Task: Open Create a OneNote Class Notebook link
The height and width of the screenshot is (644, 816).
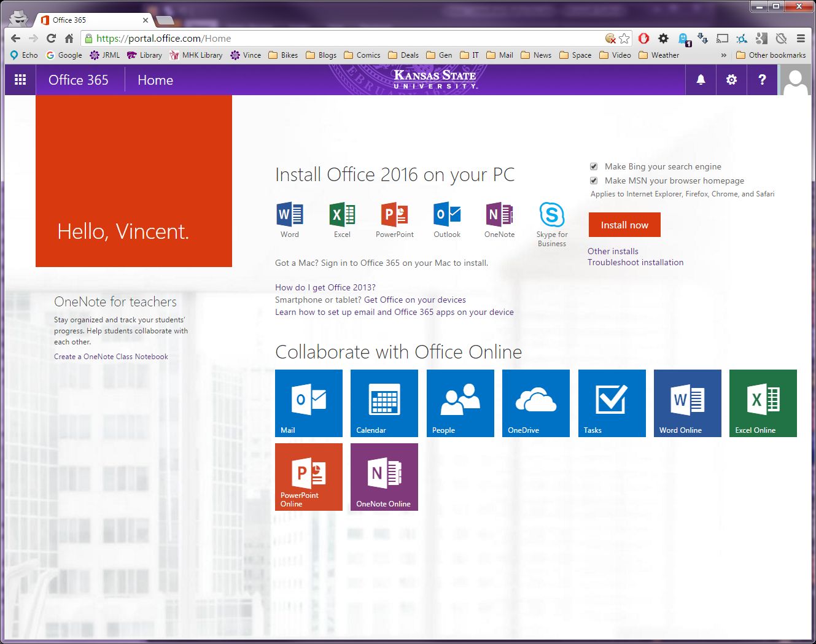Action: tap(111, 357)
